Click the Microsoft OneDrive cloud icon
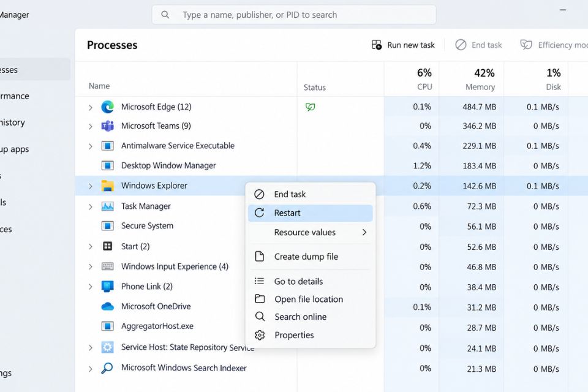This screenshot has width=588, height=392. [x=108, y=306]
